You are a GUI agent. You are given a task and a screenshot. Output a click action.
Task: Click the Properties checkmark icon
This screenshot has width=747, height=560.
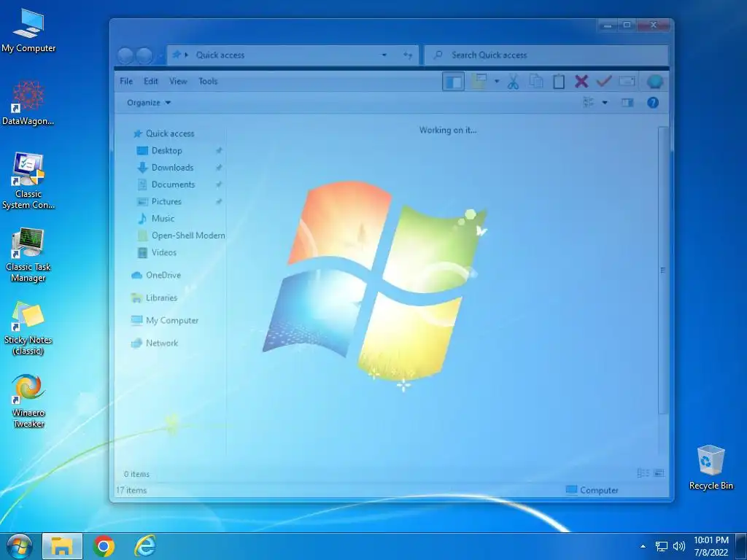(603, 81)
